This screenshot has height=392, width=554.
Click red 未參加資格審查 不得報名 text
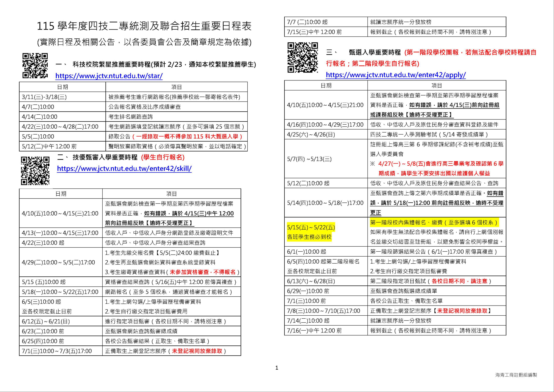[x=203, y=272]
